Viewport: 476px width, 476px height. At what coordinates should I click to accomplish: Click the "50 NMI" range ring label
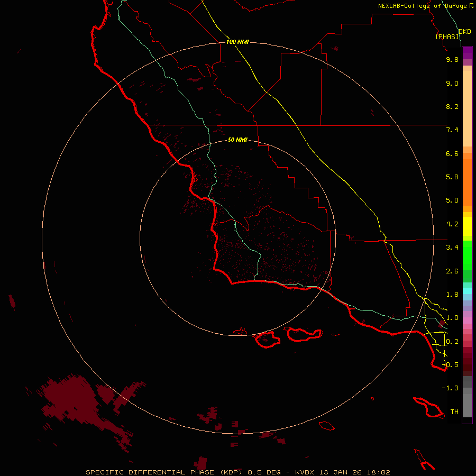click(x=237, y=140)
